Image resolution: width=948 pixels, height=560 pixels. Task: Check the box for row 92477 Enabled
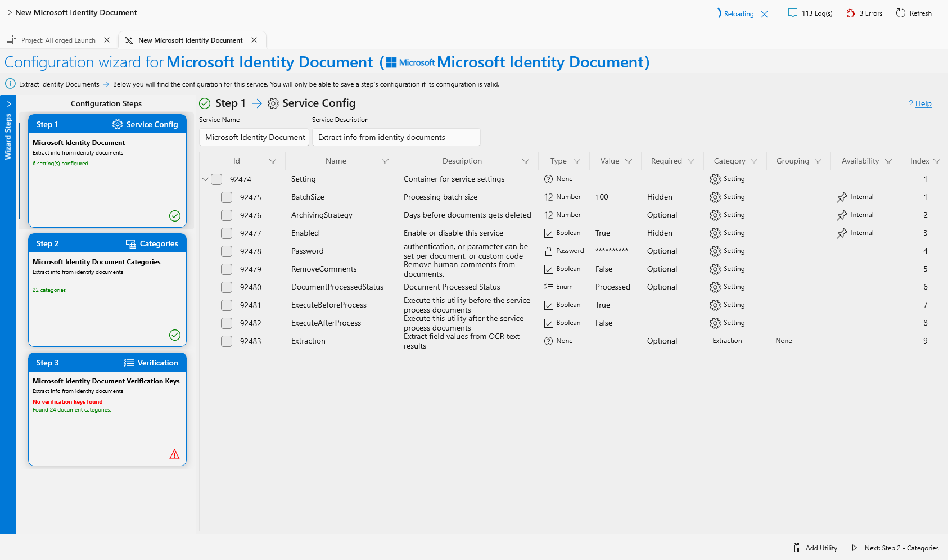227,233
